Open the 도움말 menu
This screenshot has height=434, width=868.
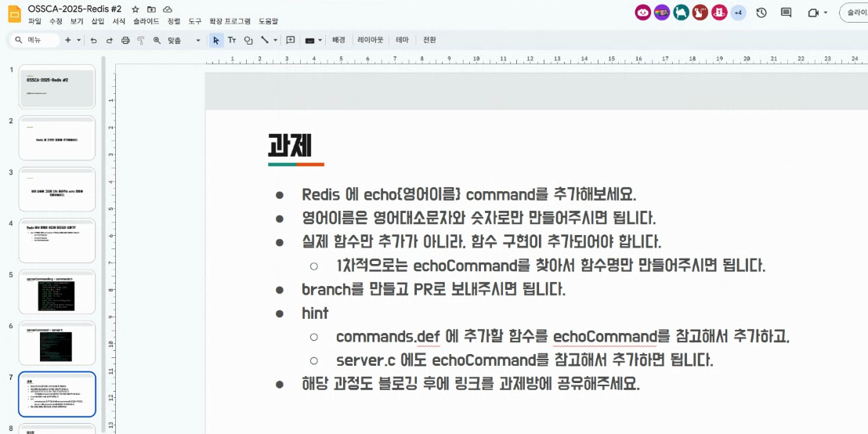point(269,21)
